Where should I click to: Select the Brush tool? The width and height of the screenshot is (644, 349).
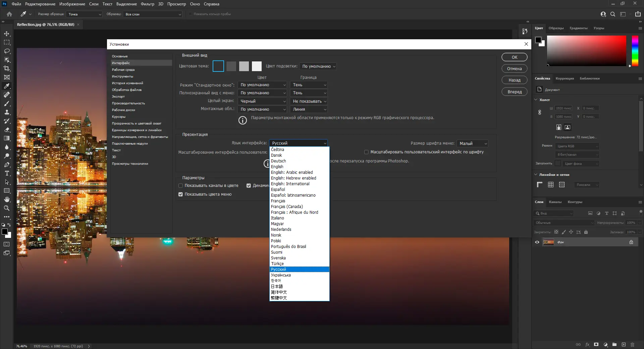[x=7, y=103]
